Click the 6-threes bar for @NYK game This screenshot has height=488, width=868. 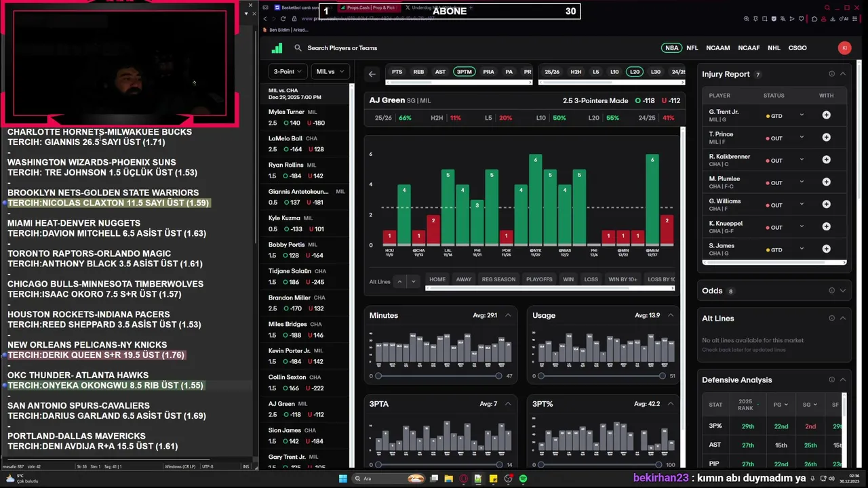point(536,199)
